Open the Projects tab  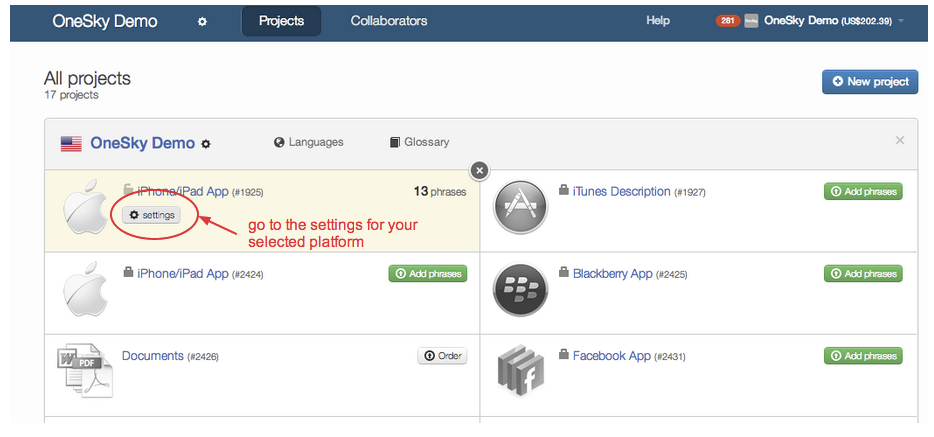281,21
